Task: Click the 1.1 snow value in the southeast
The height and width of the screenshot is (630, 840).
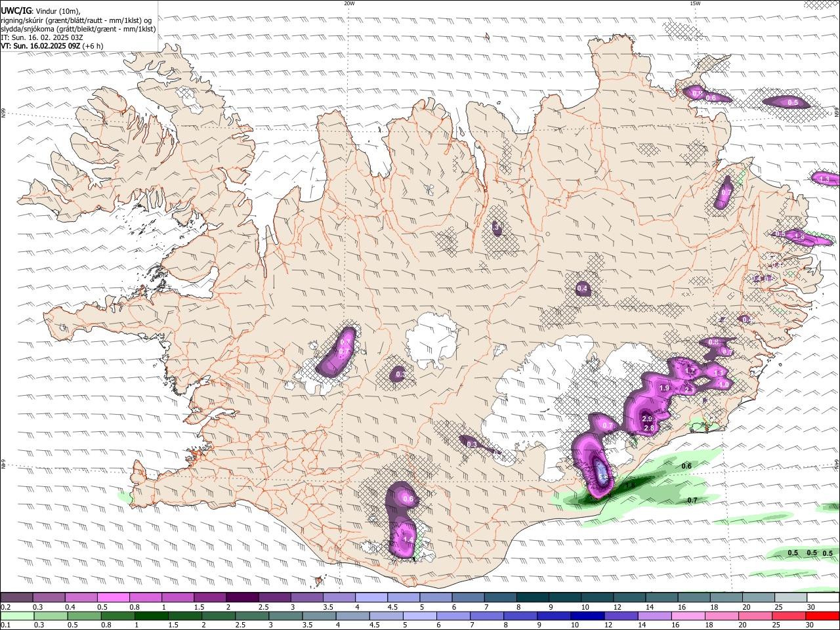Action: [x=718, y=373]
